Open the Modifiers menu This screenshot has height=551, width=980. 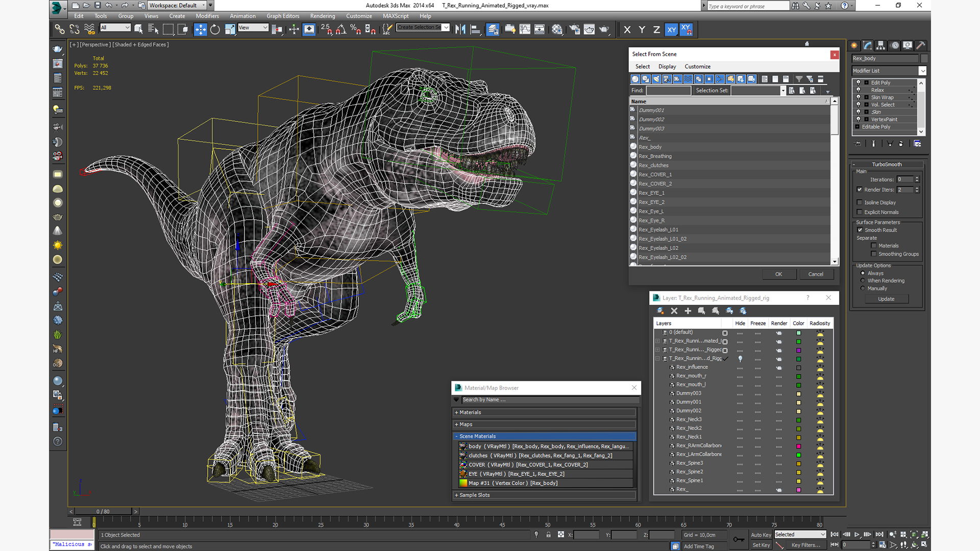(207, 16)
